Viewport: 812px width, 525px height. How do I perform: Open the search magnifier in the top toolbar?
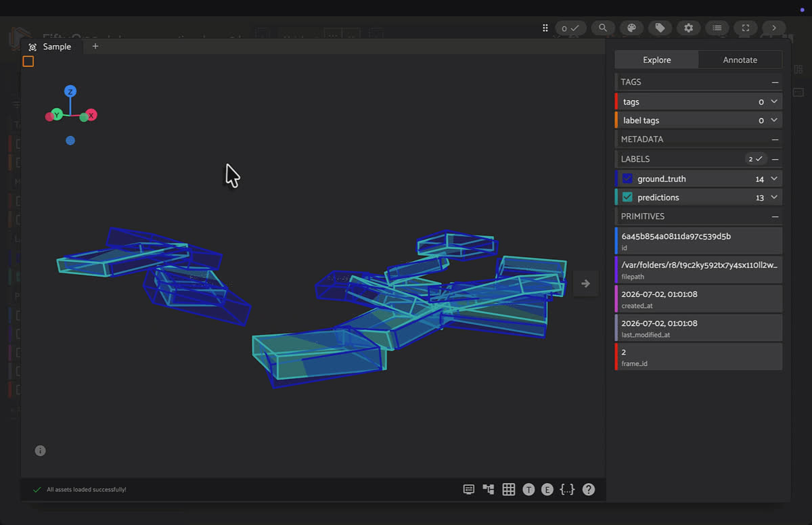coord(602,28)
